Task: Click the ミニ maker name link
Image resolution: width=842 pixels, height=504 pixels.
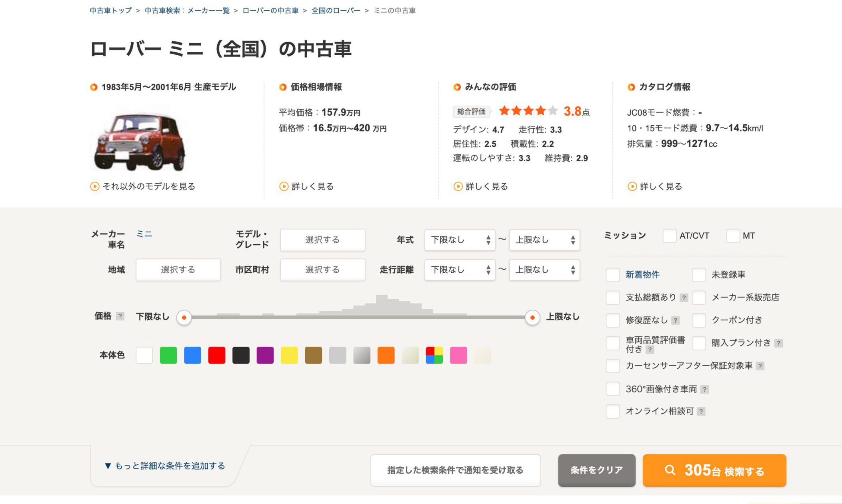Action: click(x=144, y=234)
